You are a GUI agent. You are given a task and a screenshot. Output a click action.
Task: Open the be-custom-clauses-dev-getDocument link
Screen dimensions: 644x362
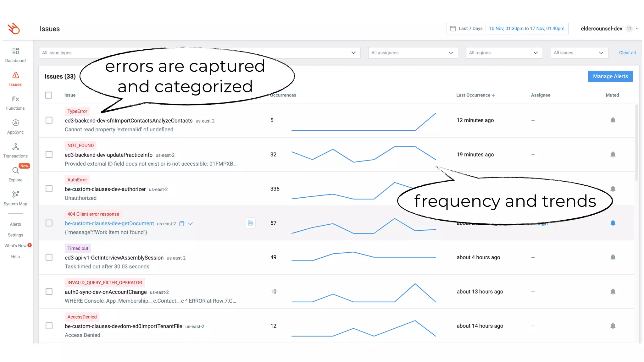click(x=109, y=223)
